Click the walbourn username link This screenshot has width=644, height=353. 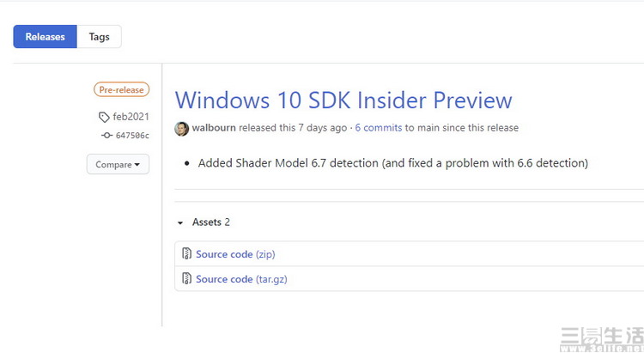(214, 128)
